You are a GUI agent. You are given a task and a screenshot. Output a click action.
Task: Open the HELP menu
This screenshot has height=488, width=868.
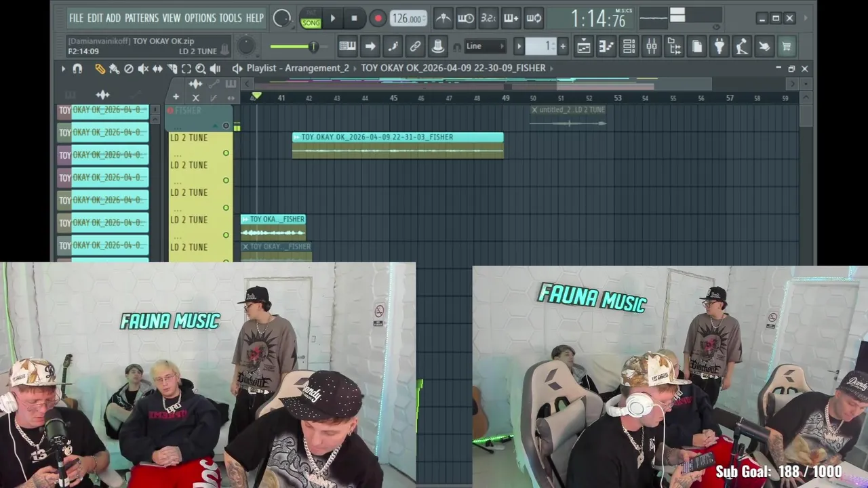[255, 18]
